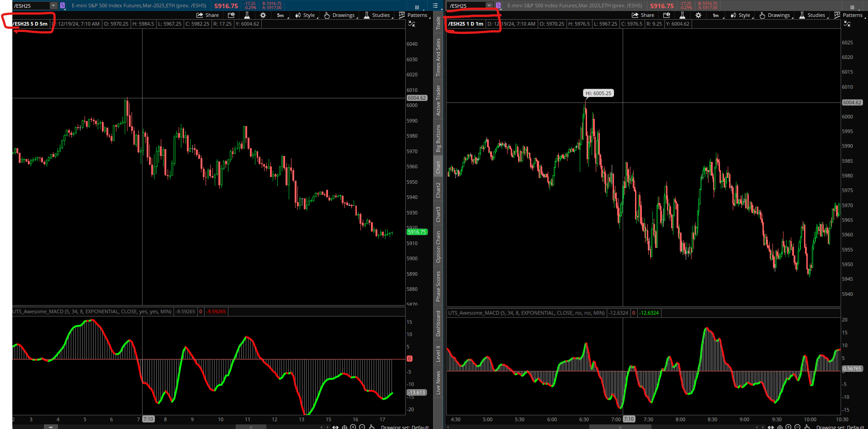Select the Chart2 sidebar tab
Viewport: 868px width, 429px height.
pos(438,190)
